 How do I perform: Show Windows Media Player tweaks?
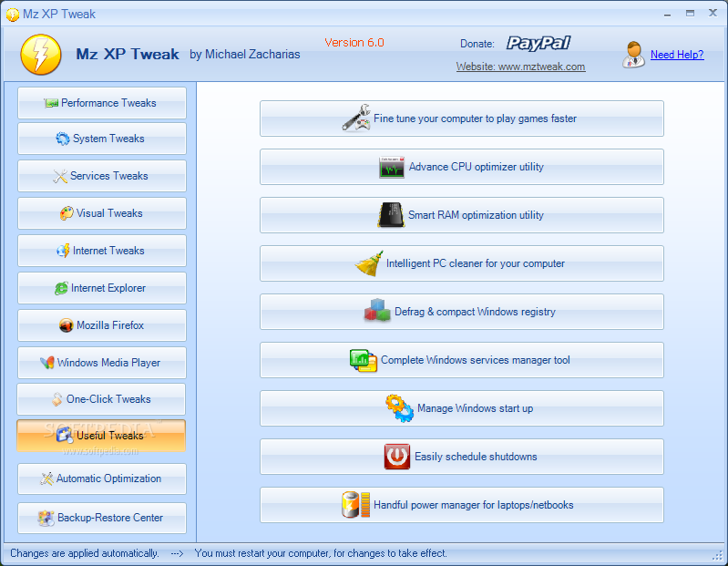pyautogui.click(x=102, y=363)
